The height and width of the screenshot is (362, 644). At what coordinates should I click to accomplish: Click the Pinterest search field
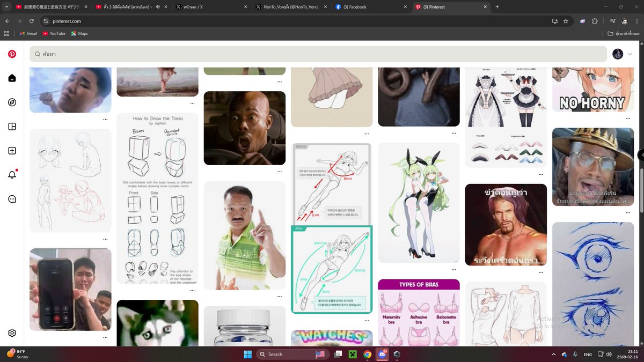click(x=318, y=54)
